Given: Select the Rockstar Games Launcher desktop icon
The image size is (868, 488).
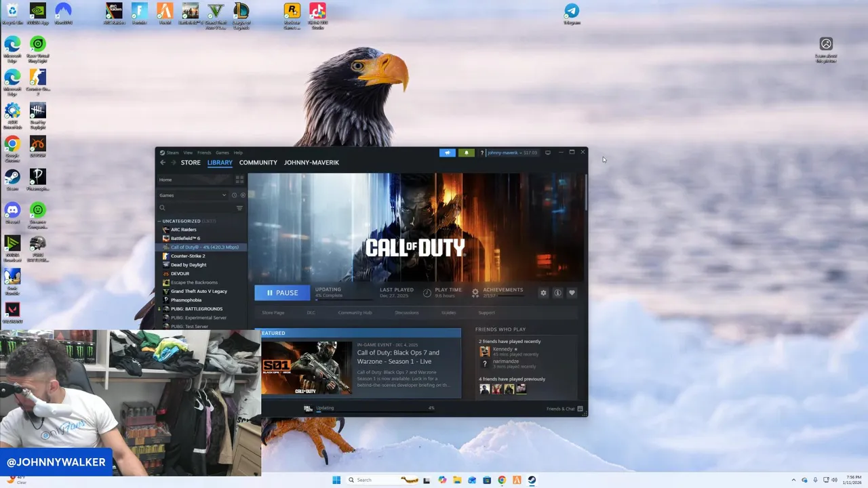Looking at the screenshot, I should point(292,15).
